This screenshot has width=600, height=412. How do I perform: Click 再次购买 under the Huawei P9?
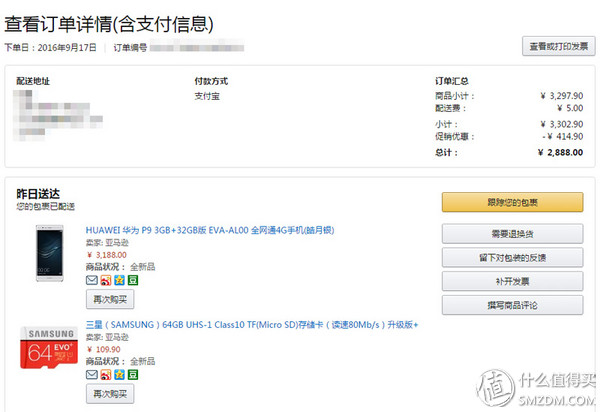[110, 299]
